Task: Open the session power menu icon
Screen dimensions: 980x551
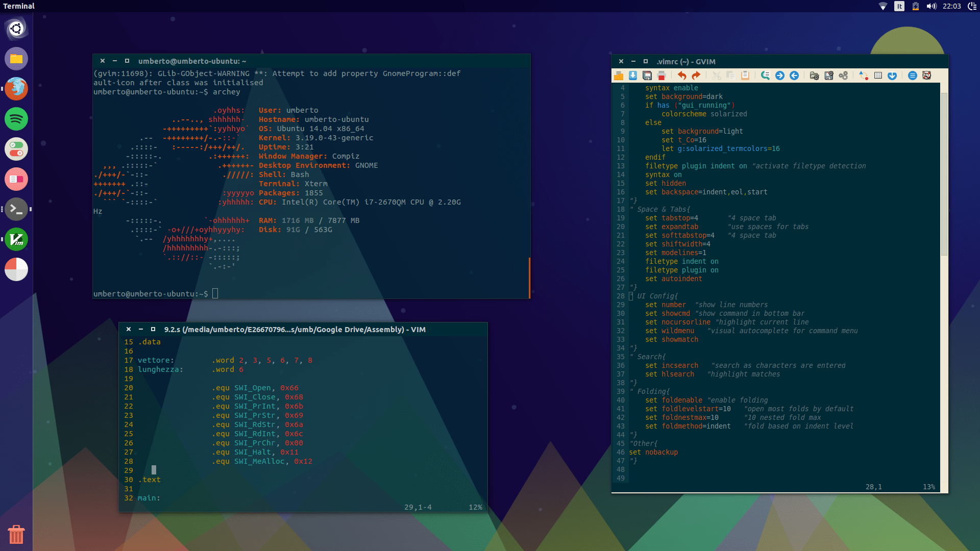Action: [972, 6]
